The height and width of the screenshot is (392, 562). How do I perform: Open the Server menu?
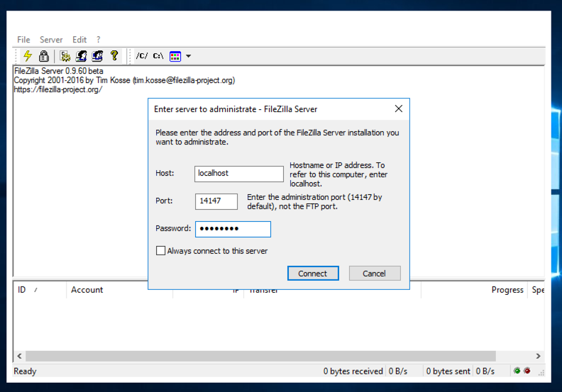click(51, 40)
